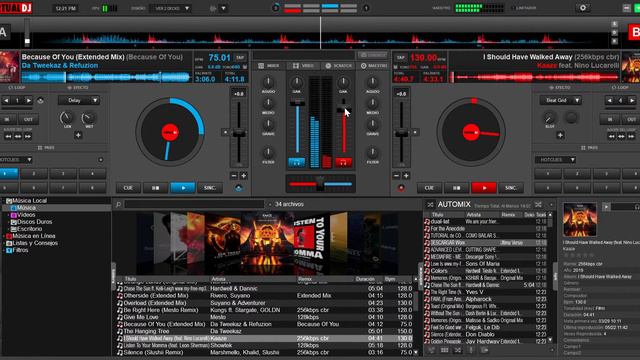Viewport: 640px width, 360px height.
Task: Toggle the blue circular button below deck A pitch
Action: click(239, 188)
